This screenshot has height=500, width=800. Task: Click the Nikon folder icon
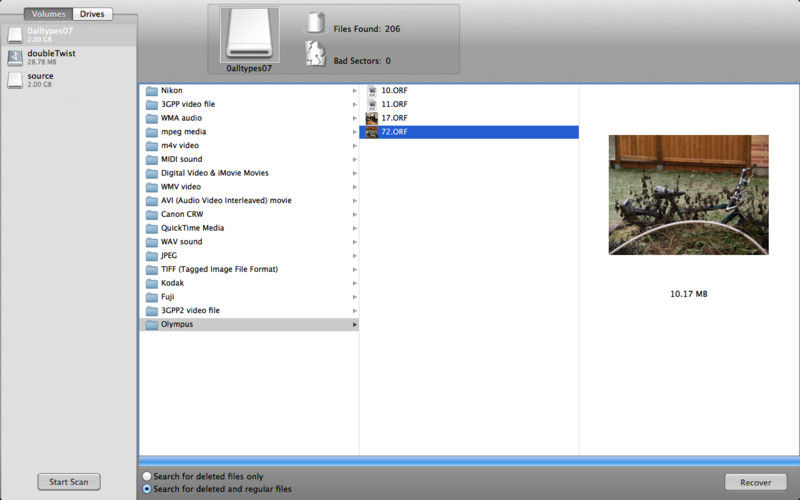point(152,91)
